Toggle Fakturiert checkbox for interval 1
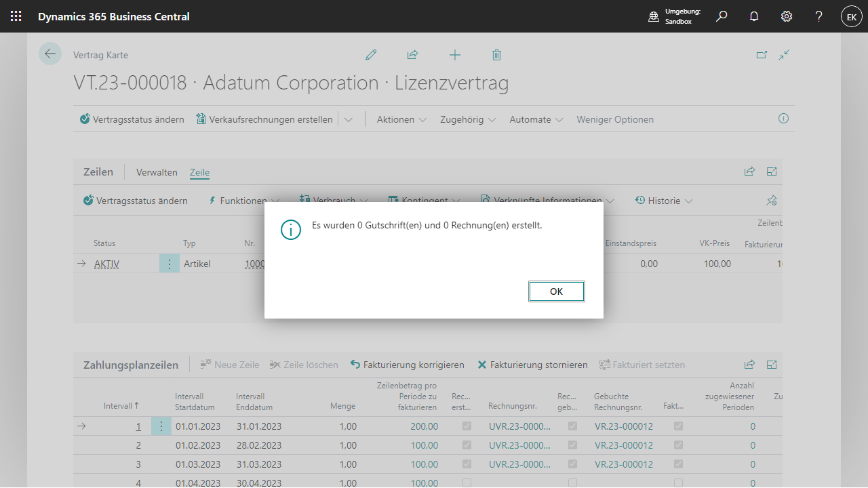868x488 pixels. click(x=678, y=426)
